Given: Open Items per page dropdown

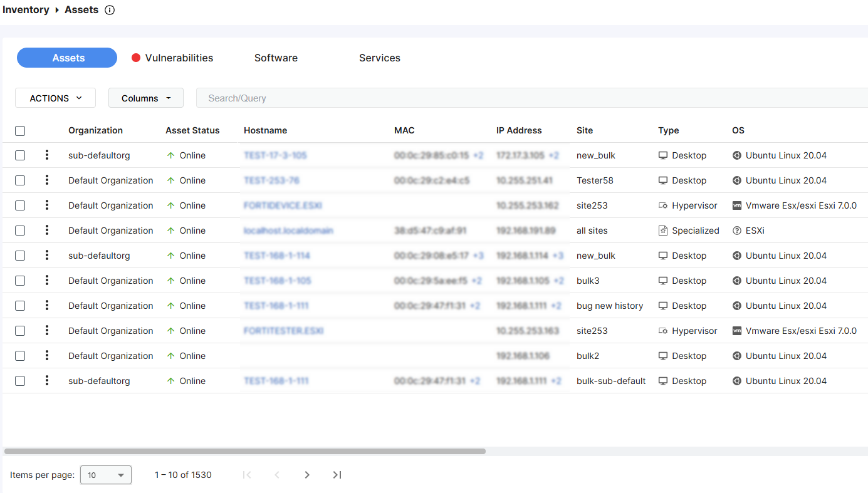Looking at the screenshot, I should pyautogui.click(x=106, y=475).
